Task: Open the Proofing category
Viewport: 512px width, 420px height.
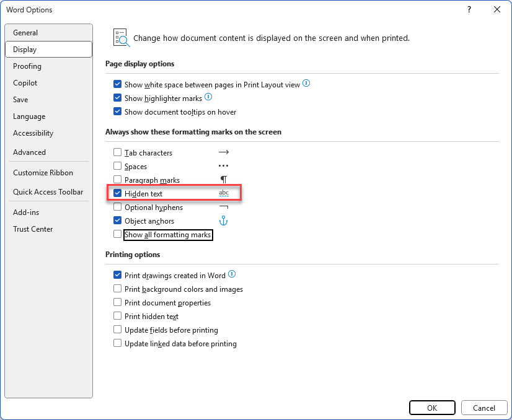Action: 48,66
